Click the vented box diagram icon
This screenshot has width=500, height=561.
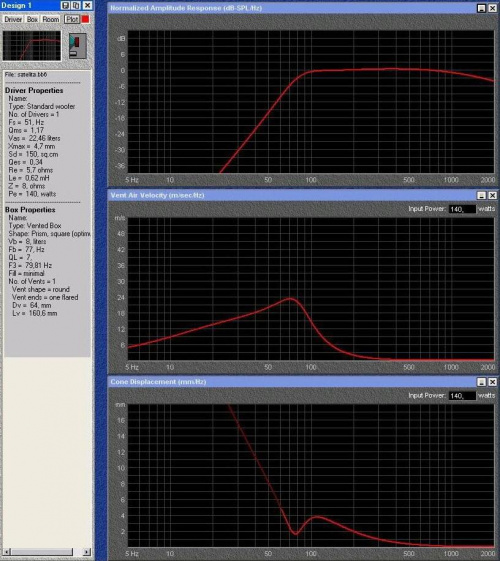coord(78,46)
